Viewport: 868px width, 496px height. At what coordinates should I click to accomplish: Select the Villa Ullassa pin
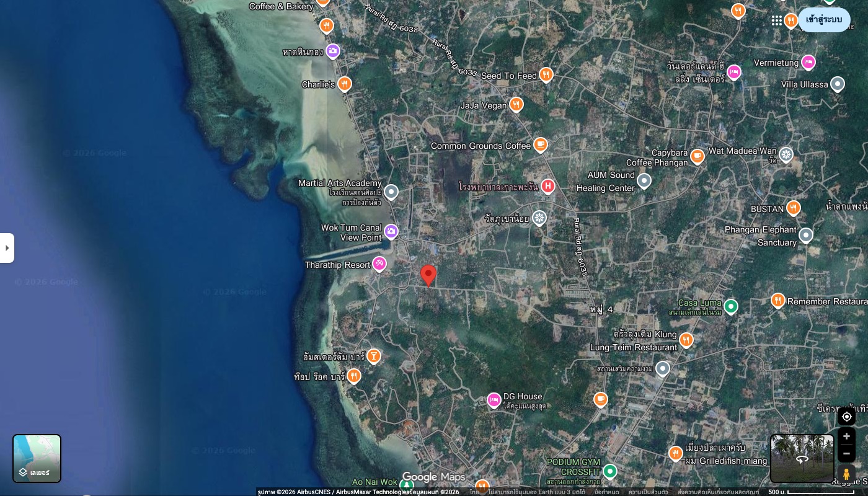[x=838, y=84]
